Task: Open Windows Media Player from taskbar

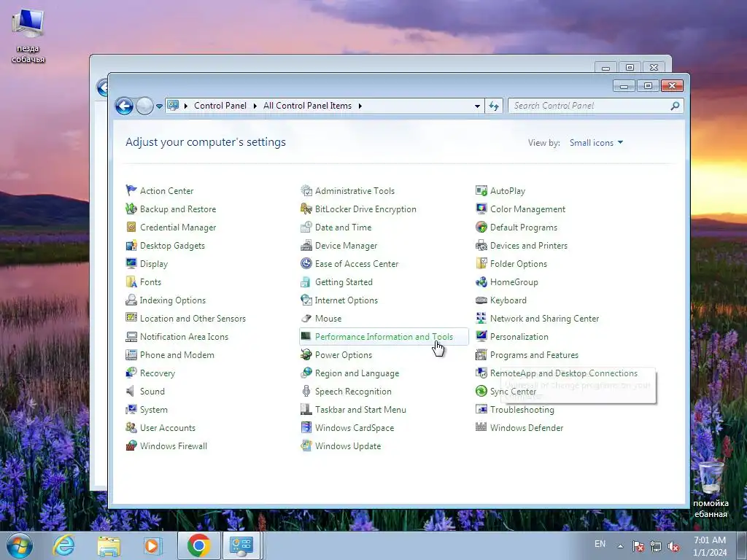Action: pyautogui.click(x=152, y=545)
